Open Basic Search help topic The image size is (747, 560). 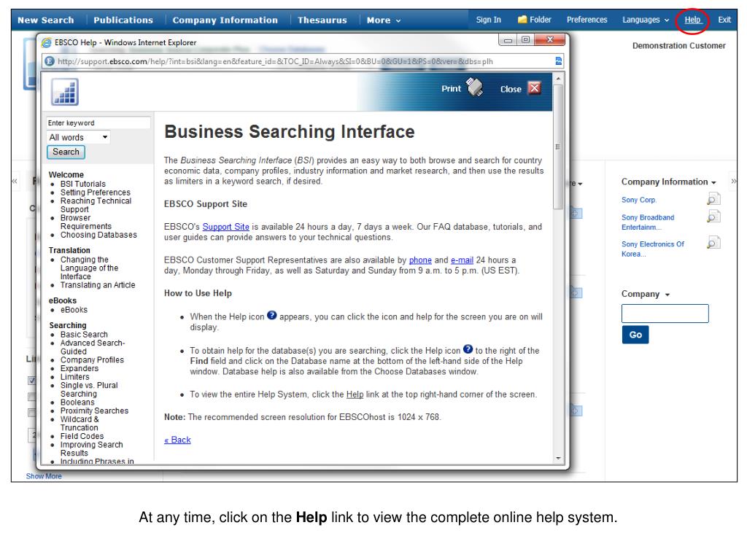(84, 334)
